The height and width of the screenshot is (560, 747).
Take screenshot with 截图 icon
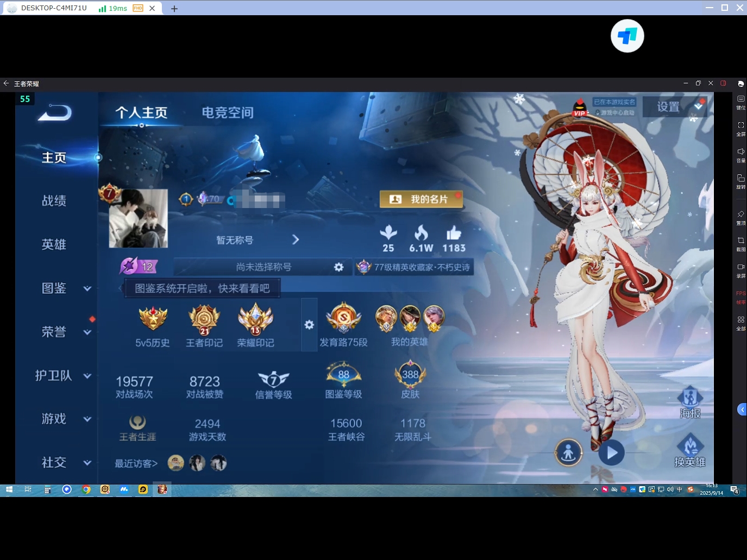[x=740, y=244]
